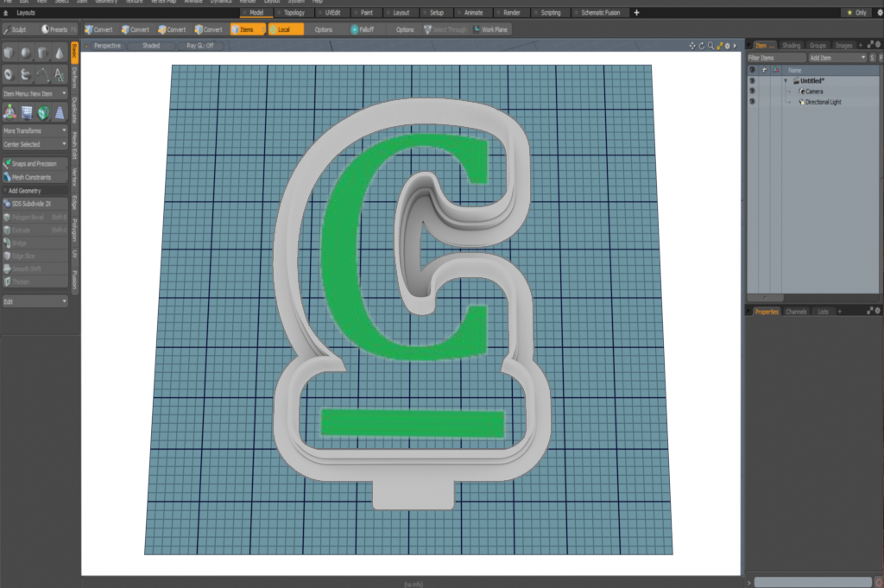The height and width of the screenshot is (588, 884).
Task: Click the Transform tool icon
Action: coord(9,113)
